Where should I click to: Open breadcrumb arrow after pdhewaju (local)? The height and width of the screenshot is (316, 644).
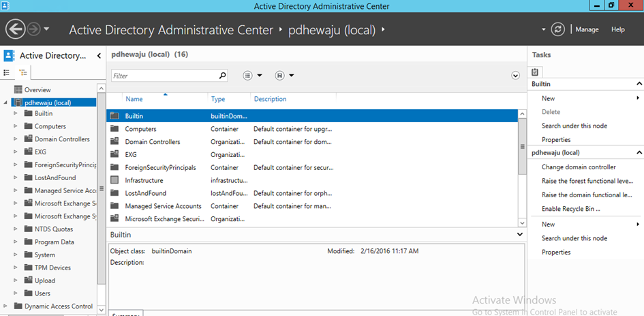pyautogui.click(x=383, y=29)
